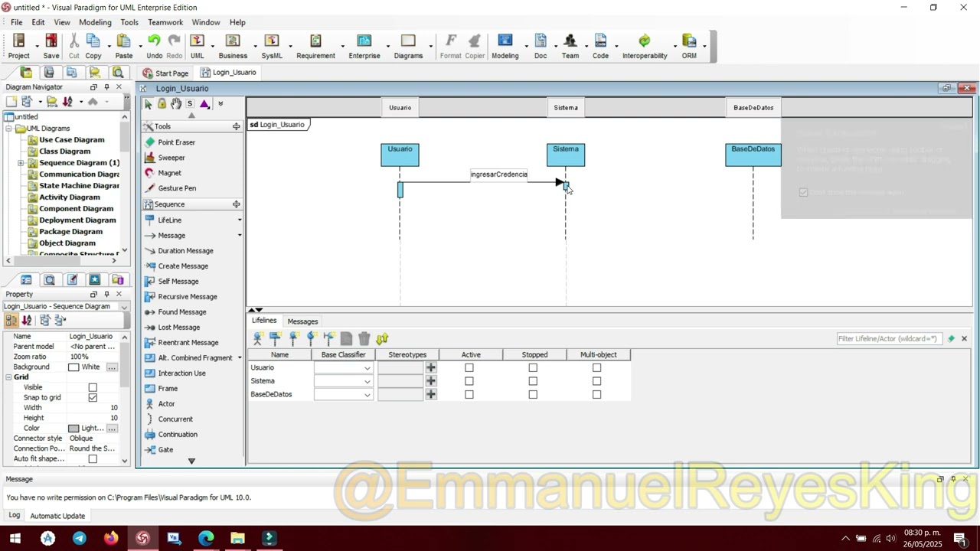
Task: Expand Alt. Combined Fragment dropdown arrow
Action: [240, 358]
